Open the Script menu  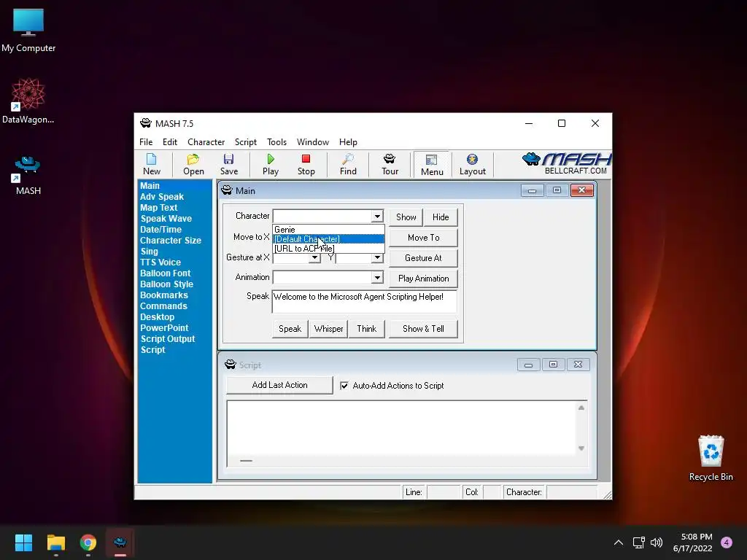pyautogui.click(x=245, y=142)
